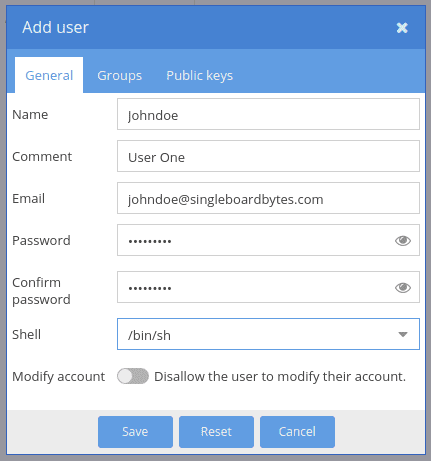
Task: Show the Password field contents
Action: tap(403, 240)
